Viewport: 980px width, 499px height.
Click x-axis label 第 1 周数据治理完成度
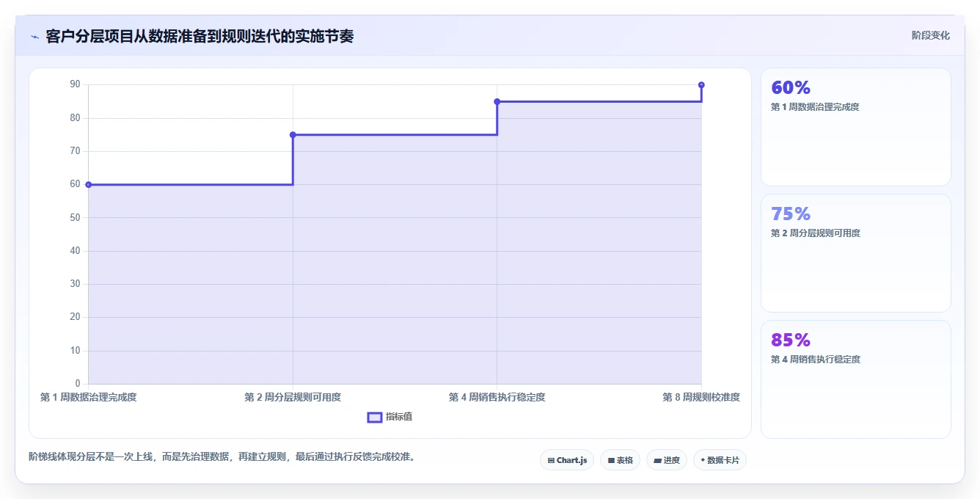(x=89, y=397)
